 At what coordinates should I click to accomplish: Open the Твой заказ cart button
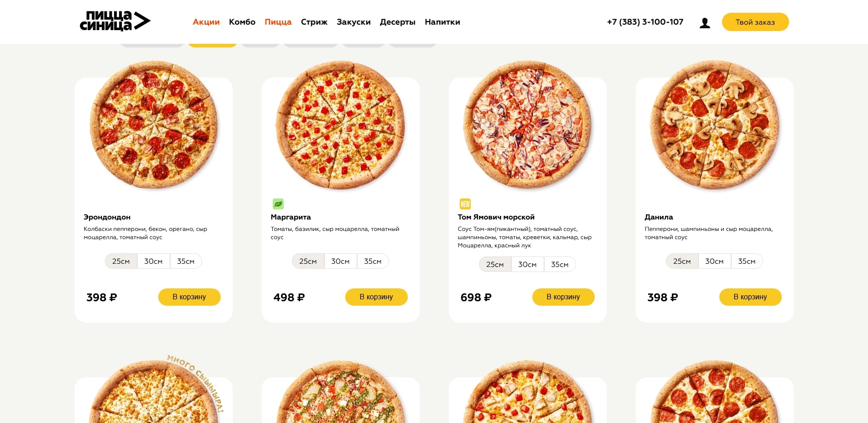[755, 22]
